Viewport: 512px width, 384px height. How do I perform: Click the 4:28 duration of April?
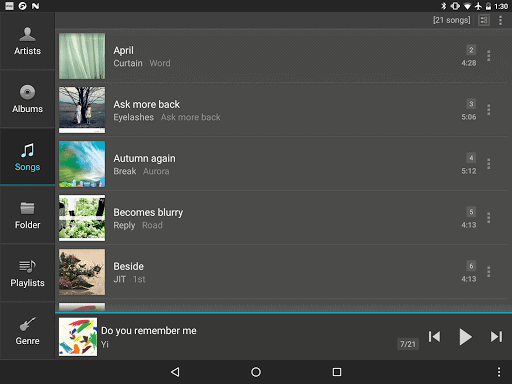click(469, 63)
